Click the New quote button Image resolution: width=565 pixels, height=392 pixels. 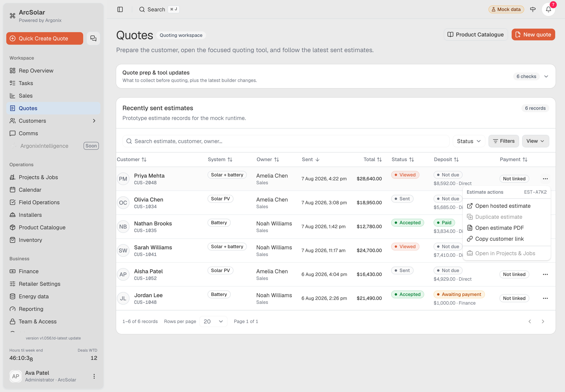[x=533, y=35]
